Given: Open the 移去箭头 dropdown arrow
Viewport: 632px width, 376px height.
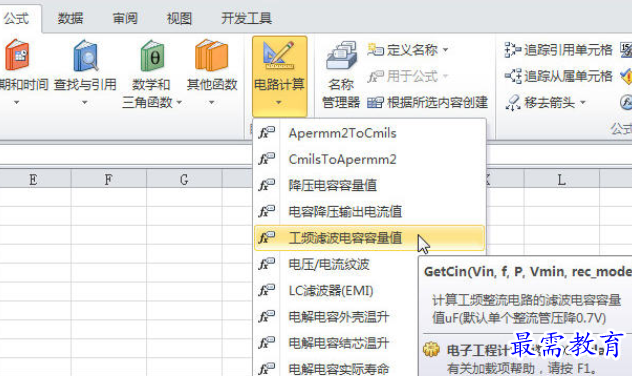Looking at the screenshot, I should (583, 103).
